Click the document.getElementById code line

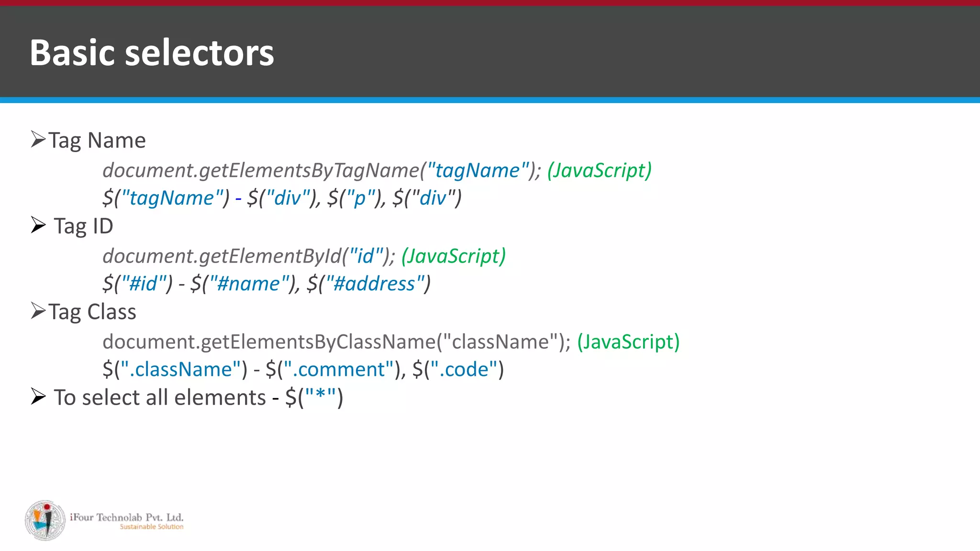click(304, 256)
